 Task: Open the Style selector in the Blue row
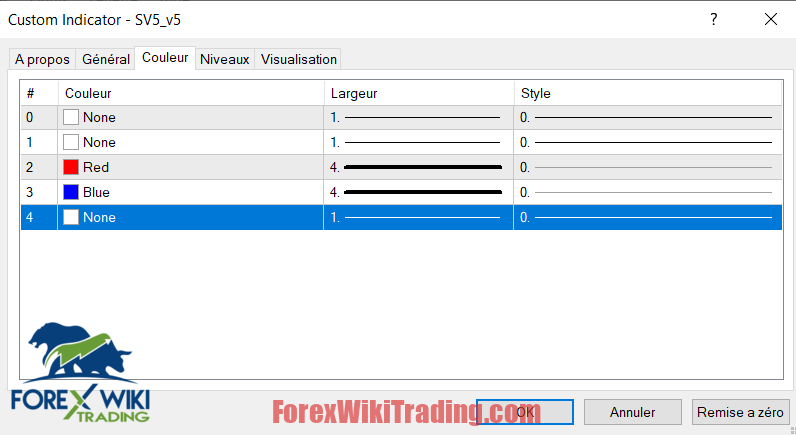pos(648,192)
